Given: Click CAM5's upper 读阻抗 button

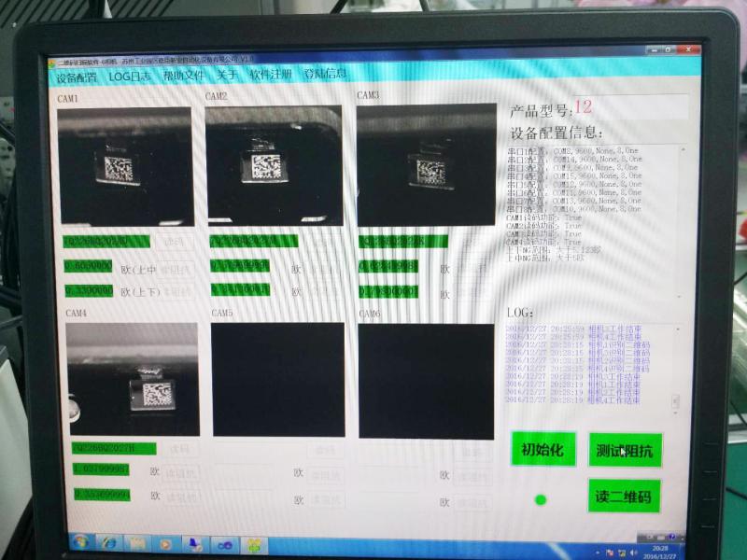Looking at the screenshot, I should (325, 475).
